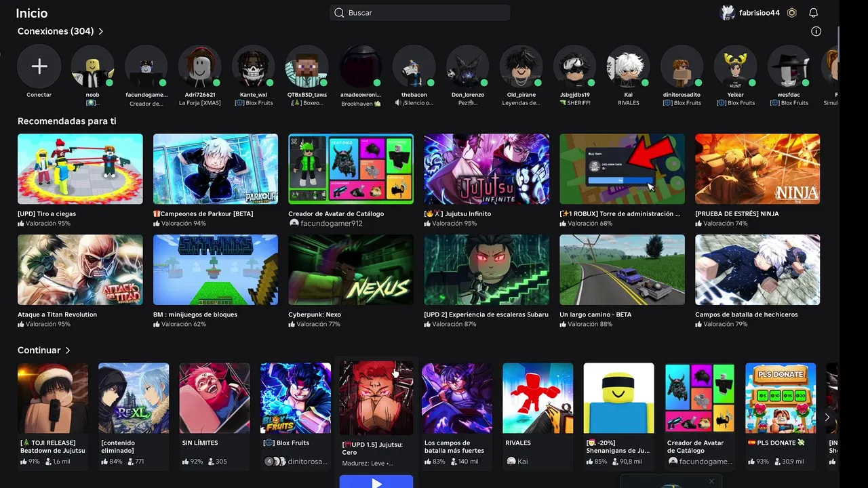Open thebacon friend avatar

[414, 66]
